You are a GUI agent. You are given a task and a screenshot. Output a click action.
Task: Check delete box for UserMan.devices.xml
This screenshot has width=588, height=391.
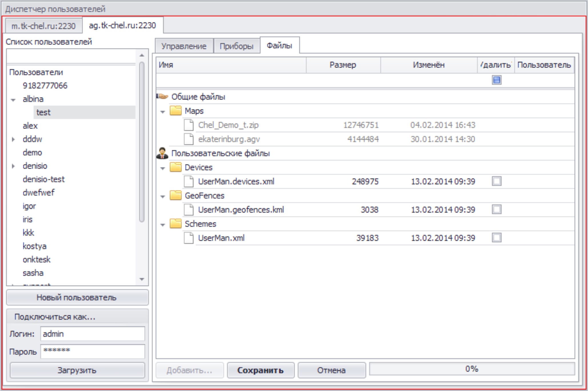[497, 181]
